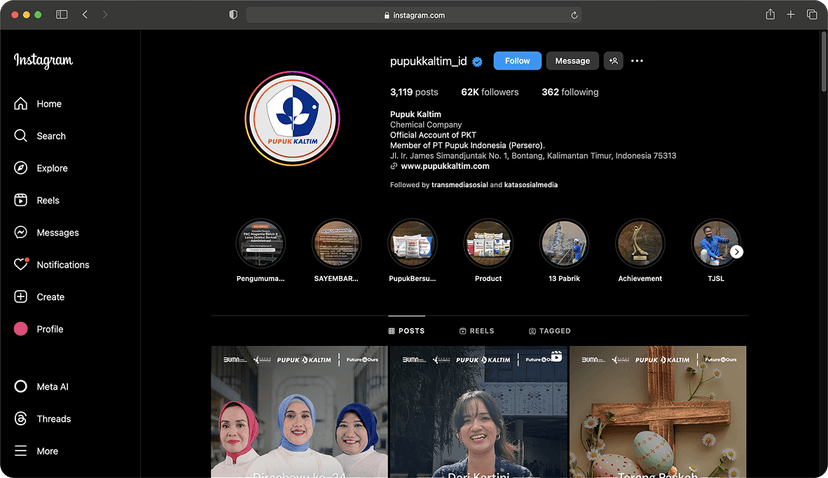Open the TJSL story highlight

coord(716,244)
